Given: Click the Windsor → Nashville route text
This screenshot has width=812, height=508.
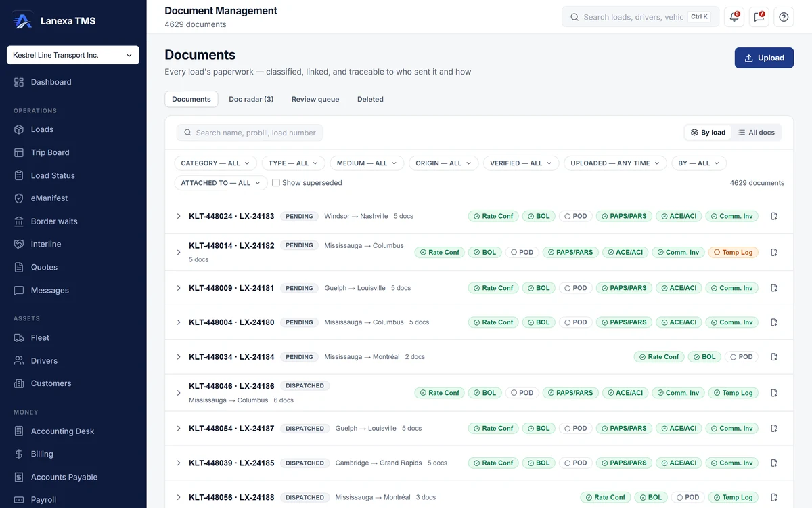Looking at the screenshot, I should tap(356, 216).
